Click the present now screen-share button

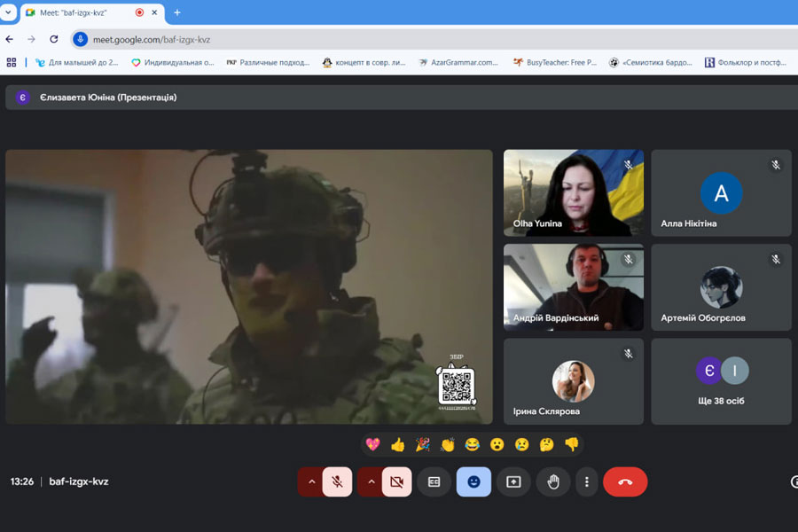513,481
